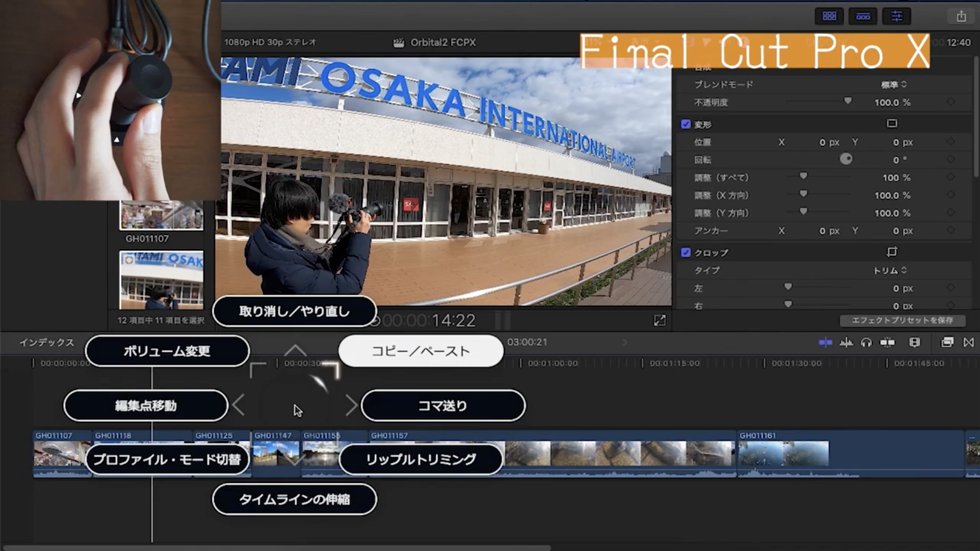Viewport: 980px width, 551px height.
Task: Open the transitions browser bowtie icon
Action: coord(969,343)
